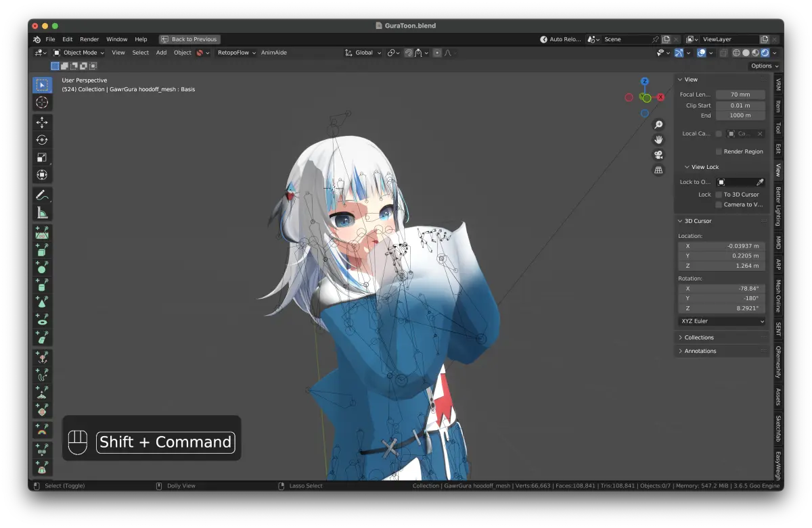Click the Z axis on navigation gizmo

click(645, 81)
